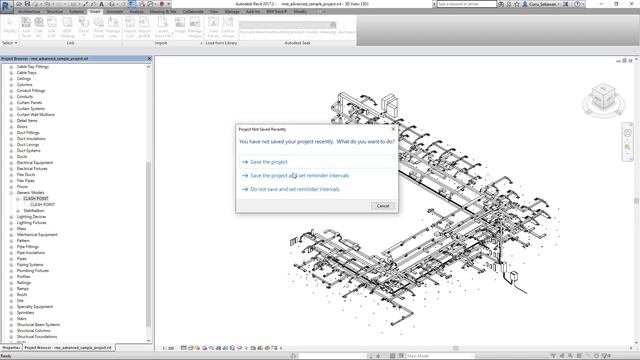Viewport: 640px width, 360px height.
Task: Expand the Mechanical Equipment tree node
Action: point(11,235)
